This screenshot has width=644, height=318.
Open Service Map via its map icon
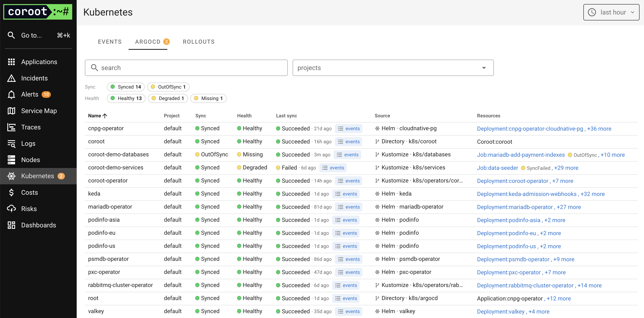click(11, 111)
